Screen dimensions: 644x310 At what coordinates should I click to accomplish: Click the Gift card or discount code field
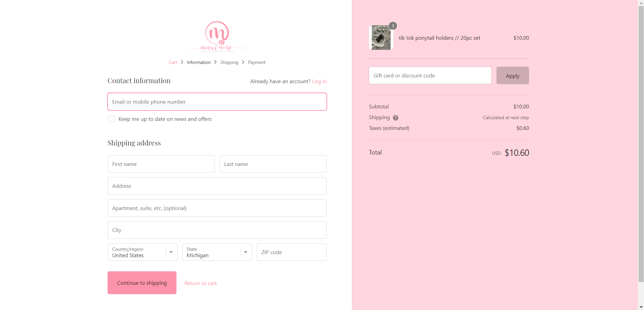coord(430,76)
